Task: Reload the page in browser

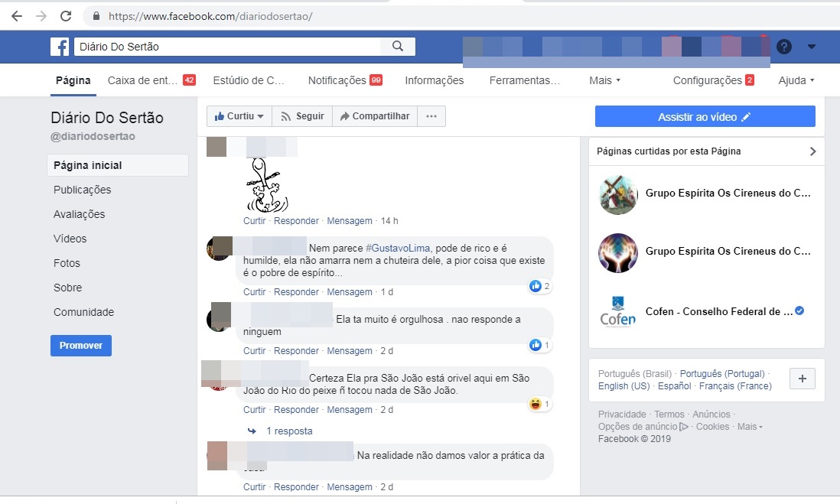Action: 66,15
